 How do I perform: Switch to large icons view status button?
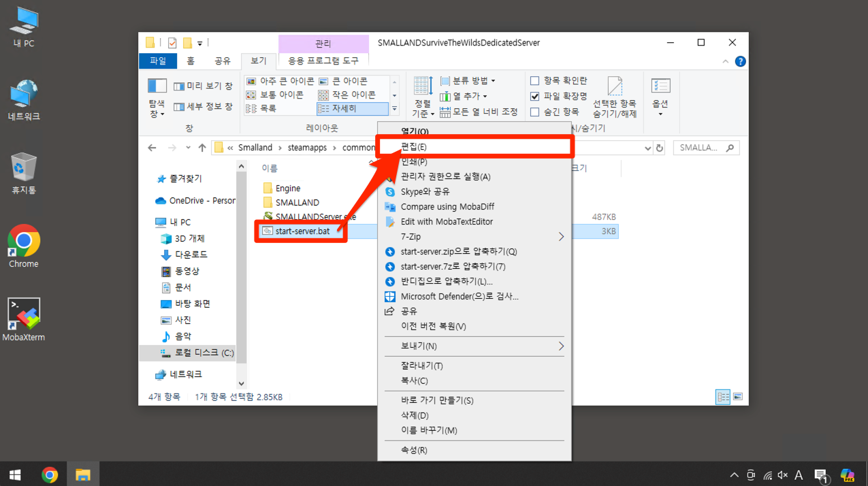coord(737,397)
